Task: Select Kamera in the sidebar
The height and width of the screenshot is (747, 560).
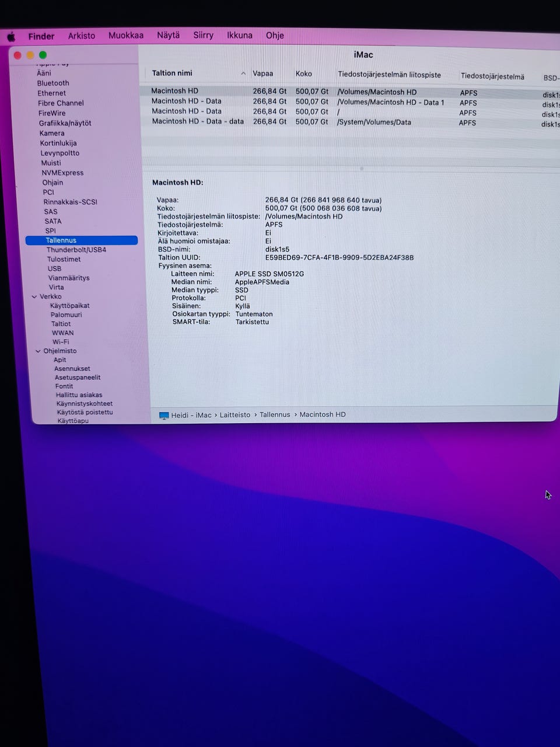Action: (x=52, y=133)
